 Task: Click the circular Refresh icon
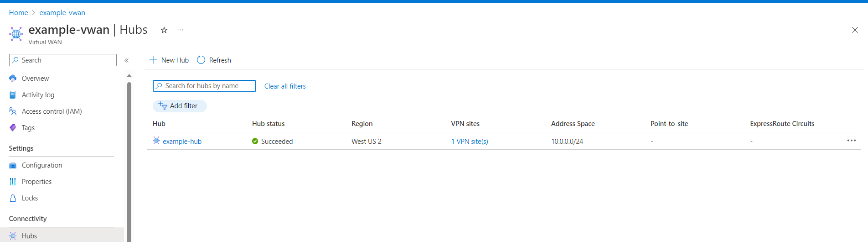(201, 60)
